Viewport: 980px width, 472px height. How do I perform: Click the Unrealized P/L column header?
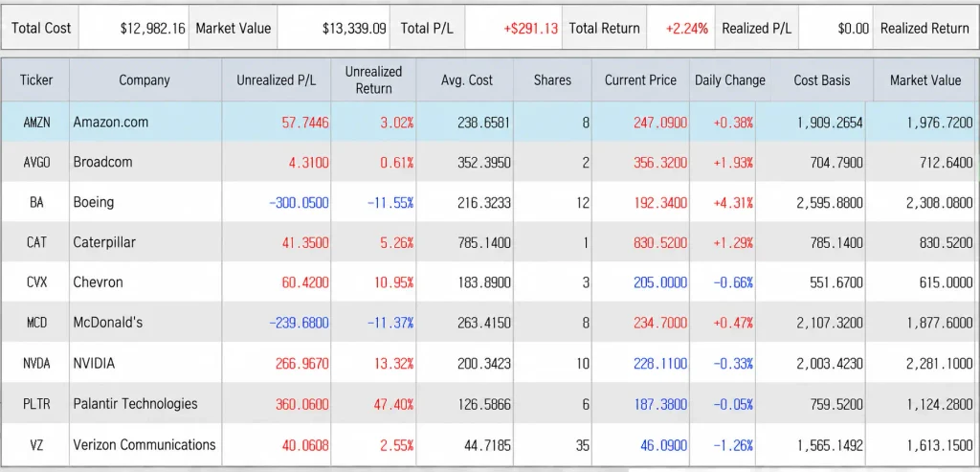coord(277,80)
